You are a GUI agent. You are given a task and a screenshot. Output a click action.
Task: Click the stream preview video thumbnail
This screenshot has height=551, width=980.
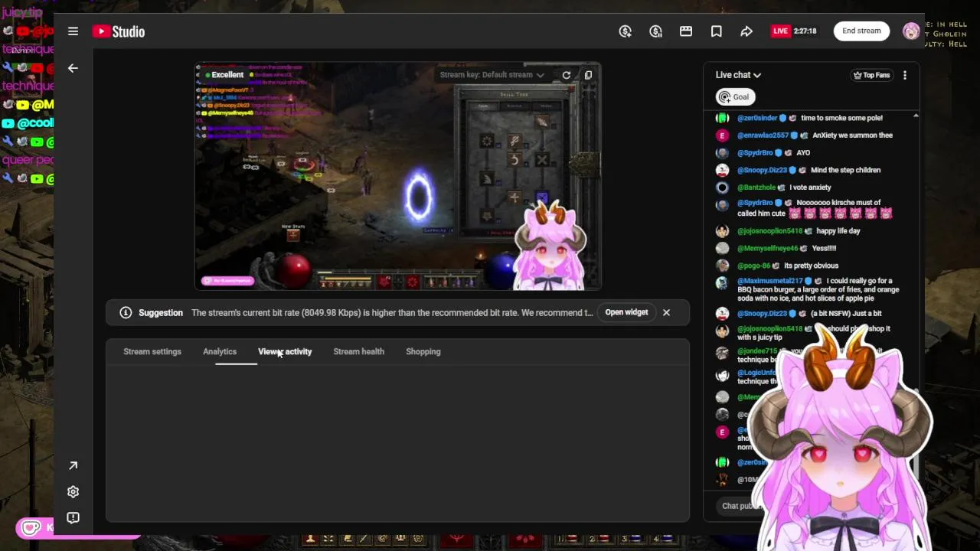point(397,177)
